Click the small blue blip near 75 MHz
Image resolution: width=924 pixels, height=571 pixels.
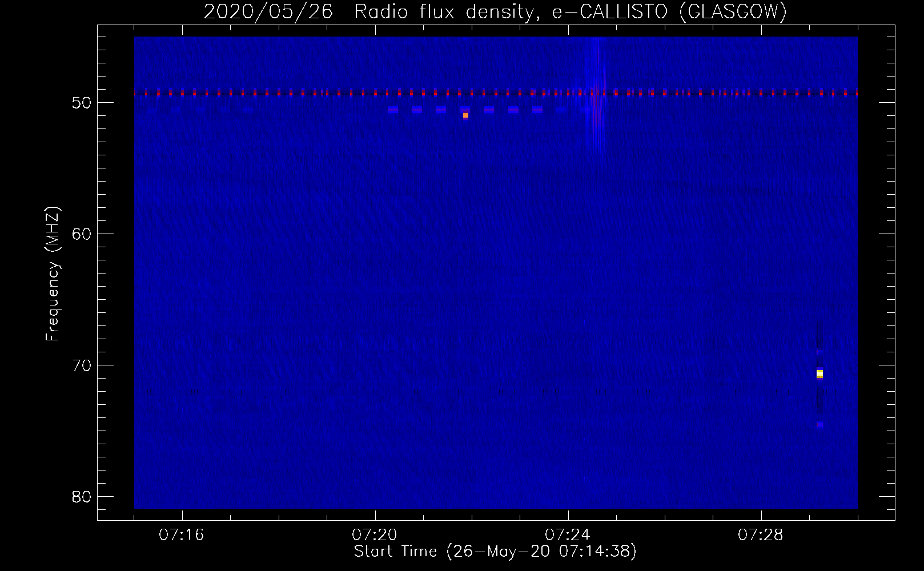click(x=819, y=424)
